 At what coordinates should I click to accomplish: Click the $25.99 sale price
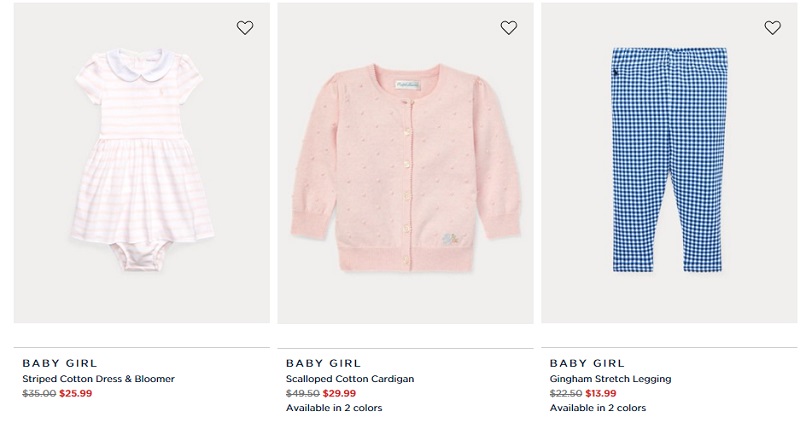pos(76,393)
